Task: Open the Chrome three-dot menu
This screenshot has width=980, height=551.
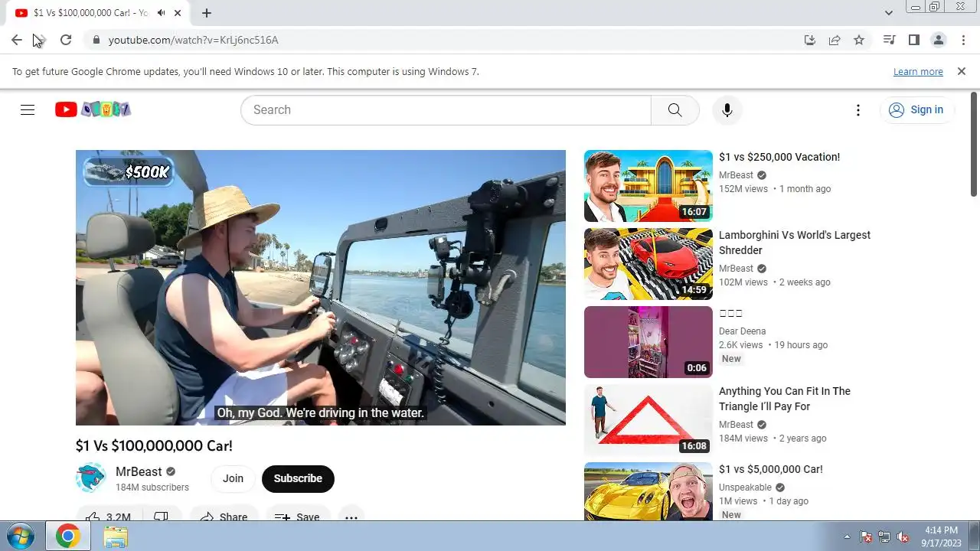Action: tap(962, 40)
